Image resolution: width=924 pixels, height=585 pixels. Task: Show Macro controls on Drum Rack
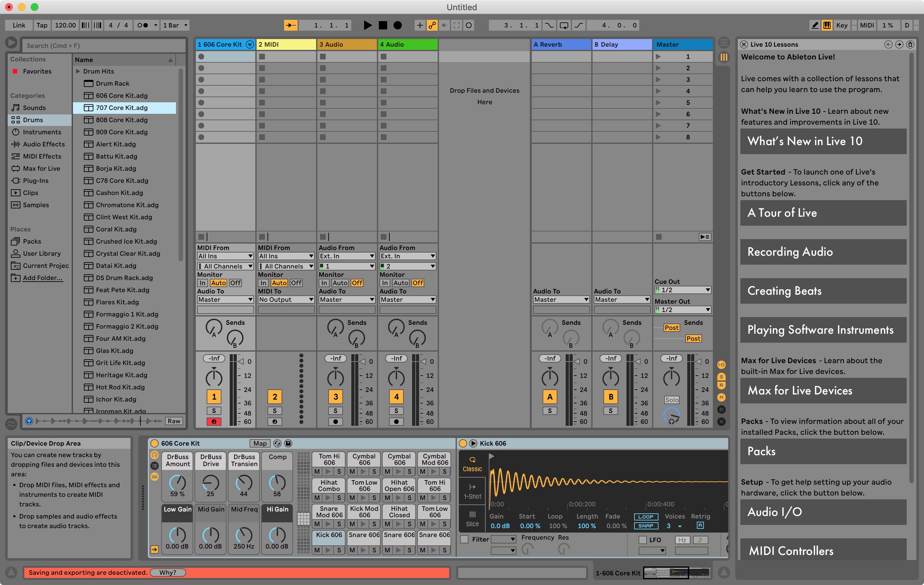pos(154,455)
